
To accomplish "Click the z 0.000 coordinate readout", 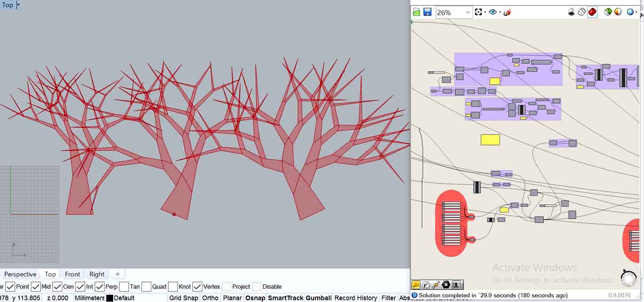I will click(x=57, y=298).
